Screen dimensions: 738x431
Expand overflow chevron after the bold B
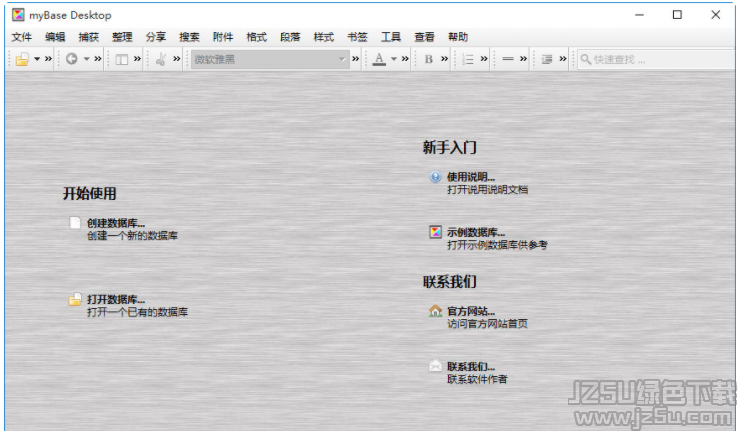point(445,59)
